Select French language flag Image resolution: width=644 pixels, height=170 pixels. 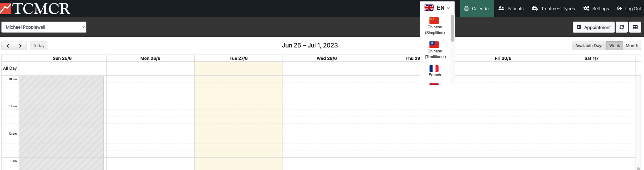[434, 71]
